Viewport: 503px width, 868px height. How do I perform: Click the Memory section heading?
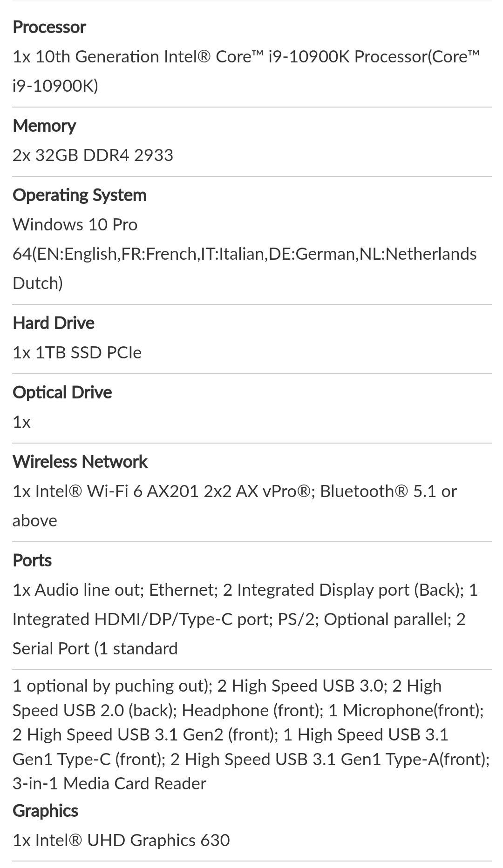tap(44, 126)
